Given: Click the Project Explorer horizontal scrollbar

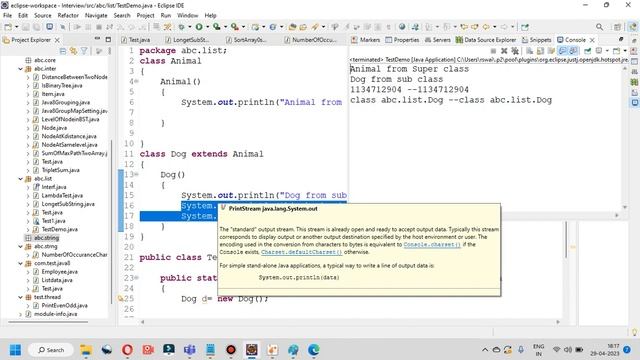Looking at the screenshot, I should tap(48, 322).
